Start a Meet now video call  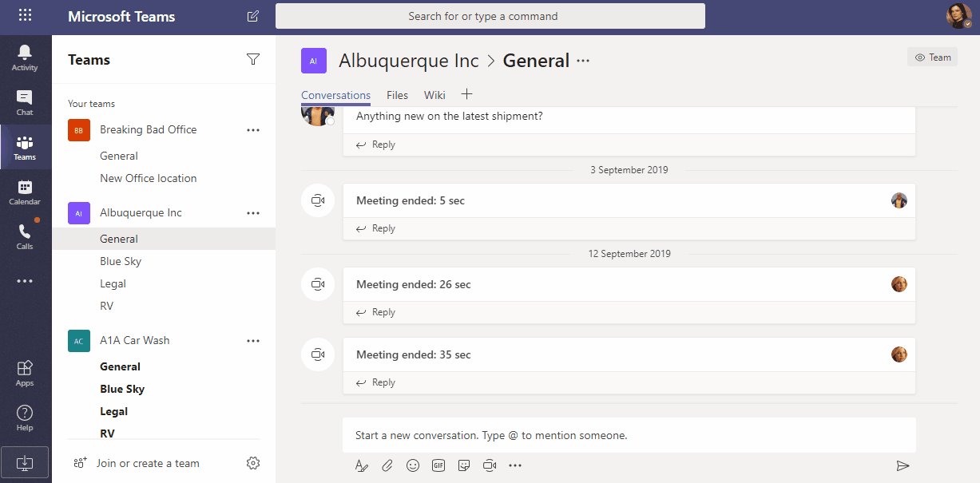click(490, 465)
